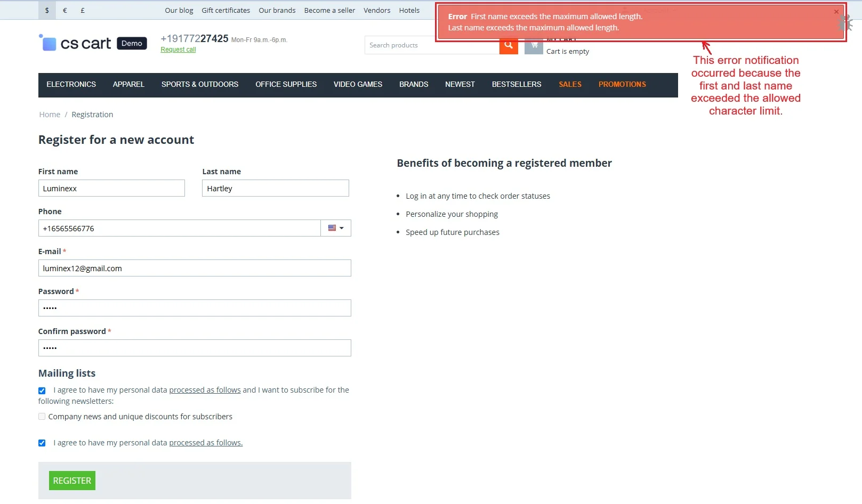Click the green Register button

72,481
